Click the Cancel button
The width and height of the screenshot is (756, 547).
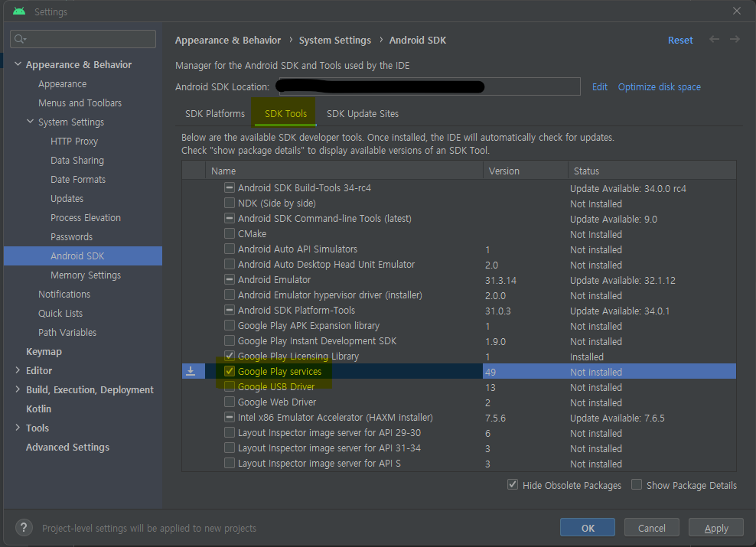coord(651,528)
